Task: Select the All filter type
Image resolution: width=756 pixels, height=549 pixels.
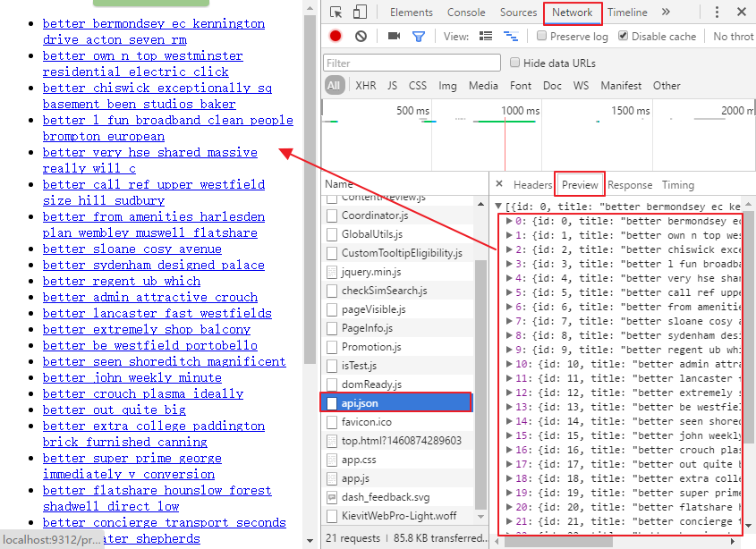Action: (334, 85)
